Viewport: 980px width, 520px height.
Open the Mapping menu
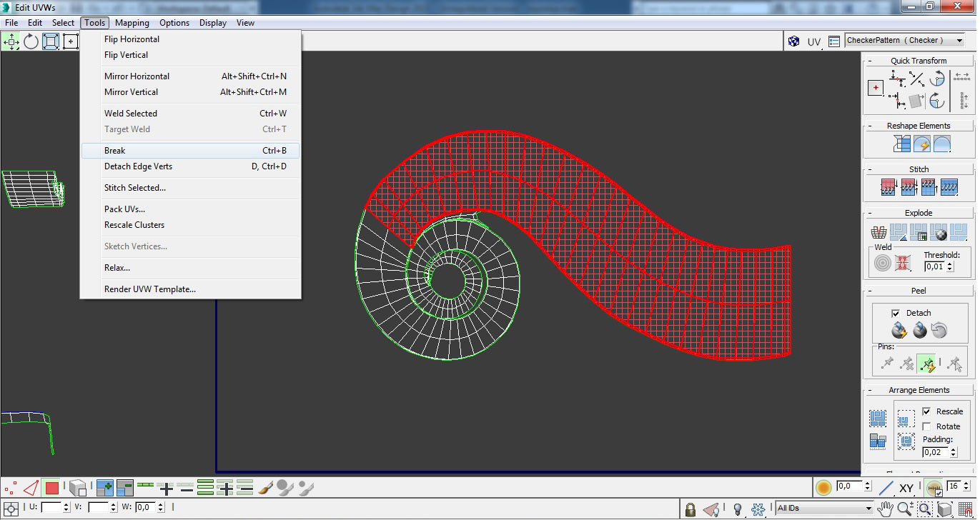tap(132, 23)
